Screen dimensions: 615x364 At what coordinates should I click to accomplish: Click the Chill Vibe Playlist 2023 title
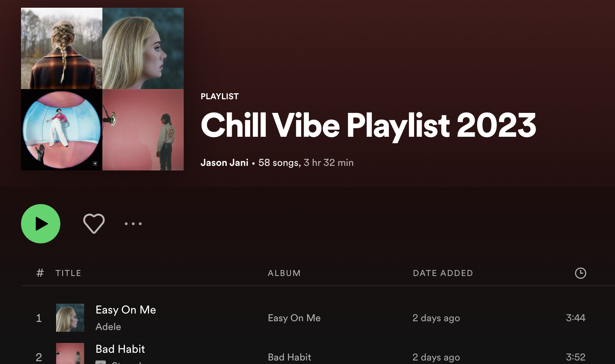pos(369,126)
